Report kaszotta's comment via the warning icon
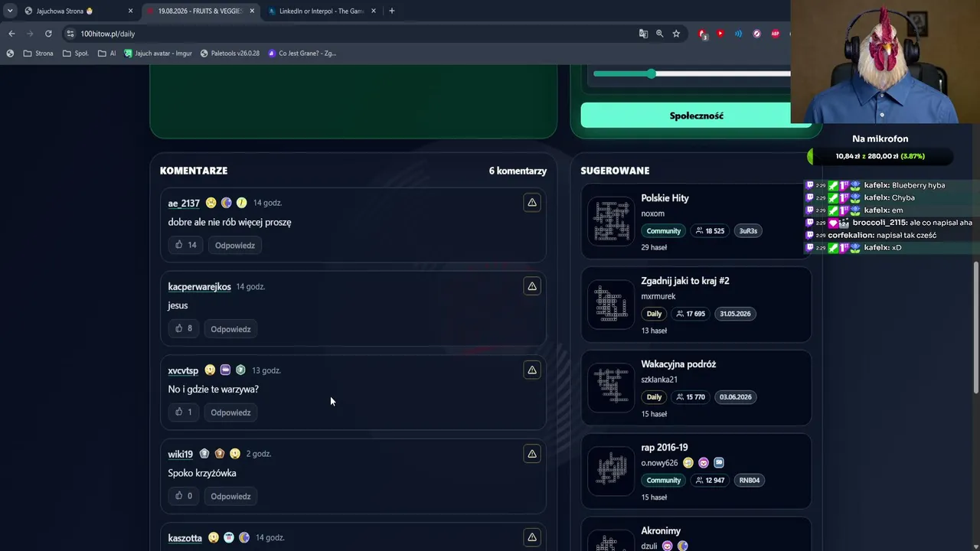The width and height of the screenshot is (980, 551). pos(532,537)
